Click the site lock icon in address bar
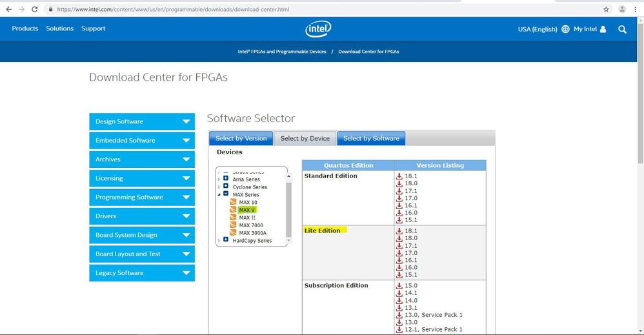This screenshot has height=335, width=644. [50, 9]
